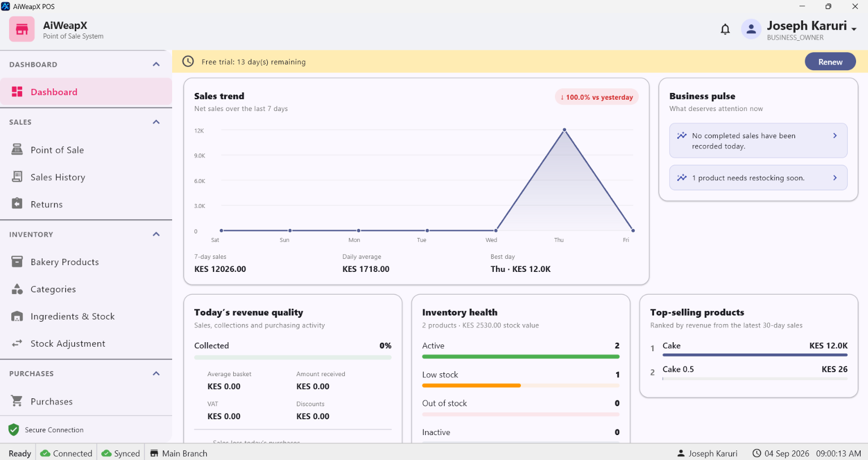The width and height of the screenshot is (868, 460).
Task: Click the Ingredients & Stock warehouse icon
Action: [17, 316]
